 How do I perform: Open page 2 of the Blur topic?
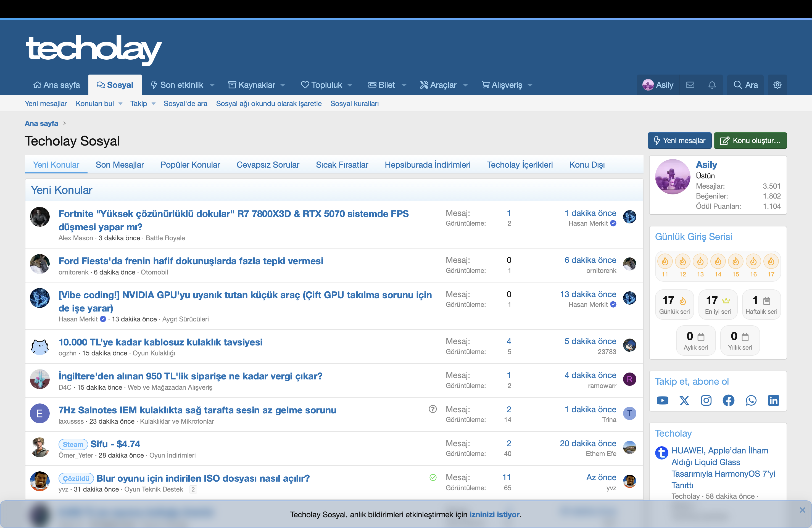click(193, 489)
